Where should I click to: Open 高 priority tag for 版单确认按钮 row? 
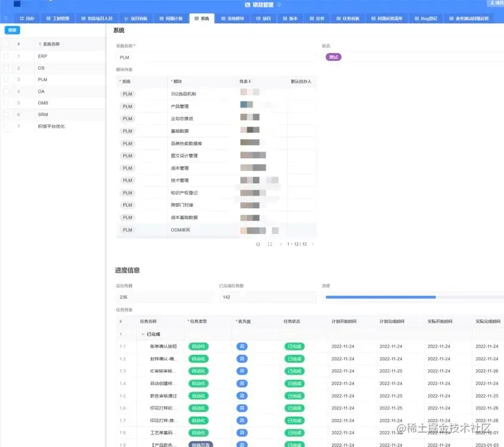click(242, 347)
